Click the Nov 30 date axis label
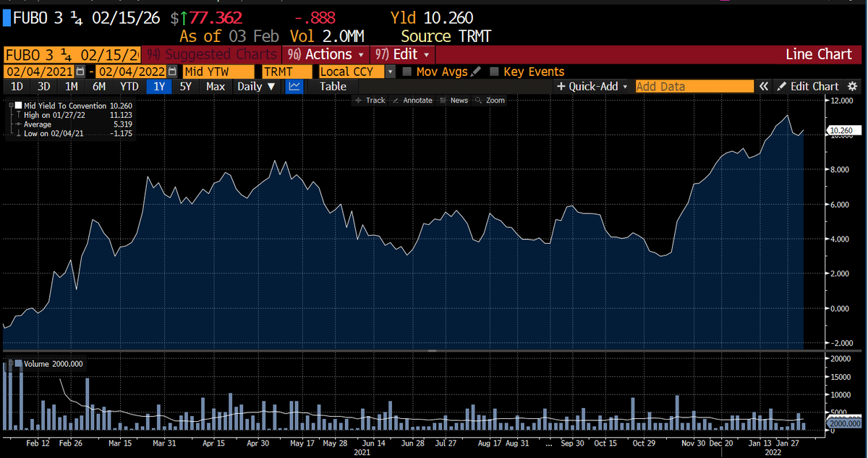Image resolution: width=868 pixels, height=458 pixels. pos(693,442)
